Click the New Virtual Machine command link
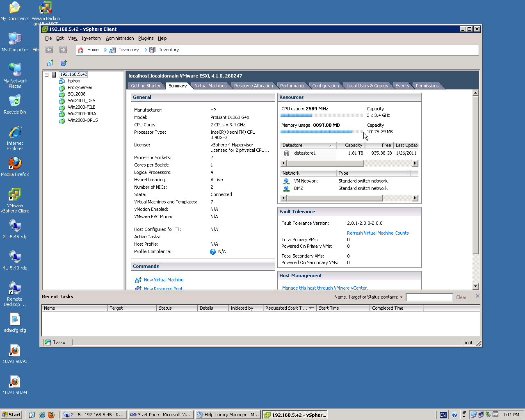This screenshot has width=525, height=420. pos(164,280)
